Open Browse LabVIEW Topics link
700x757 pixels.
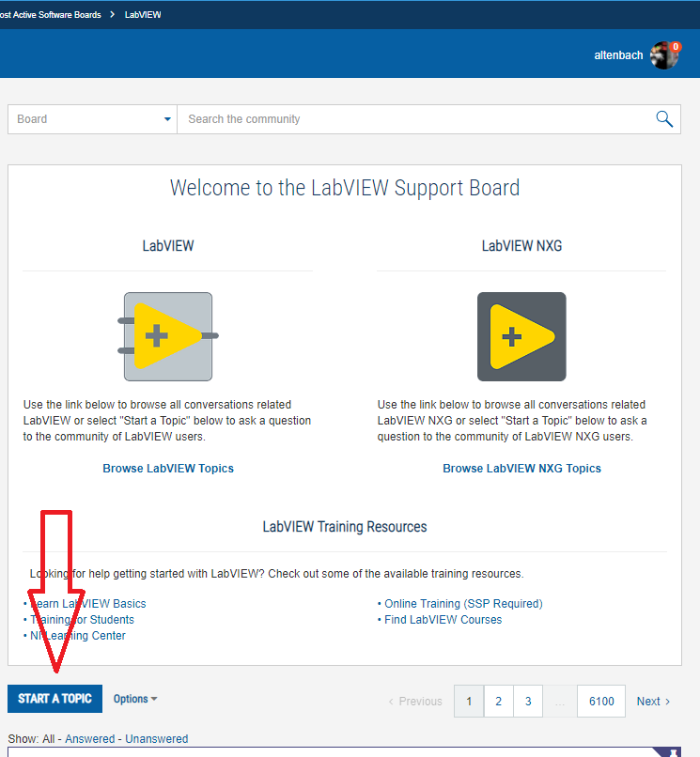168,469
